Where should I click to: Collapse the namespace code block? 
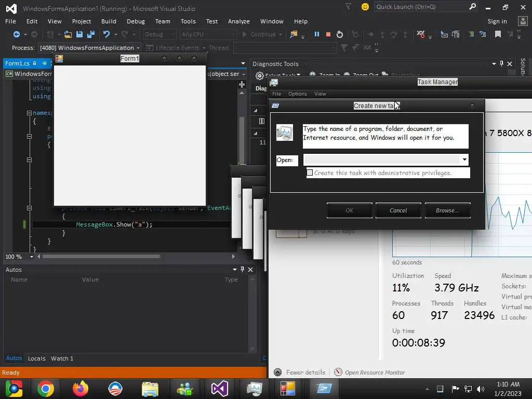[29, 113]
